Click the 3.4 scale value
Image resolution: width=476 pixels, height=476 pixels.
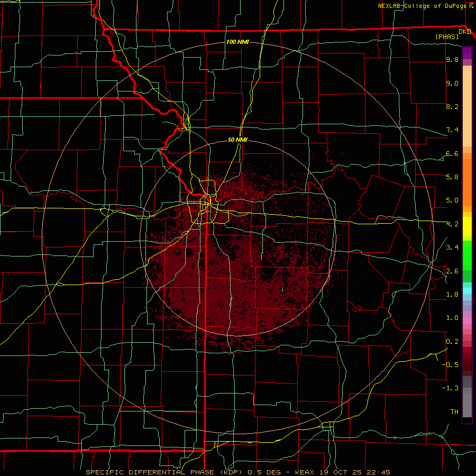(x=452, y=247)
